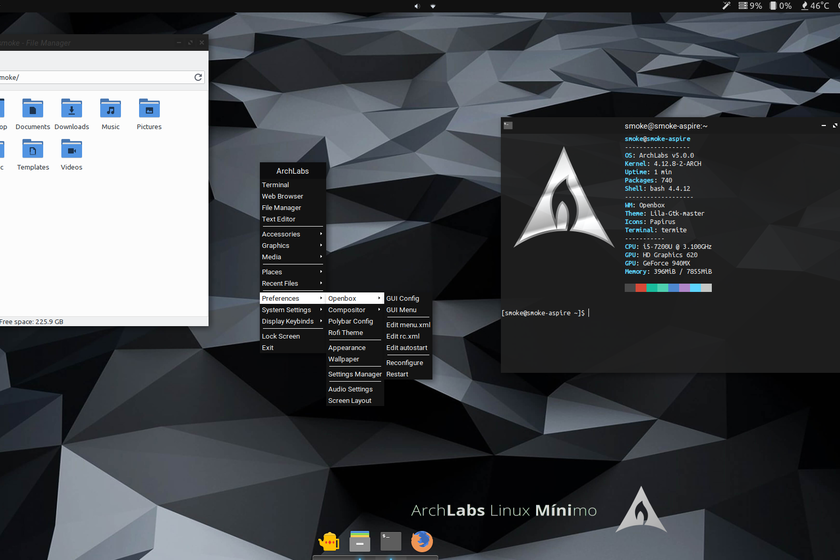This screenshot has width=840, height=560.
Task: Expand the Recent Files submenu
Action: (x=292, y=283)
